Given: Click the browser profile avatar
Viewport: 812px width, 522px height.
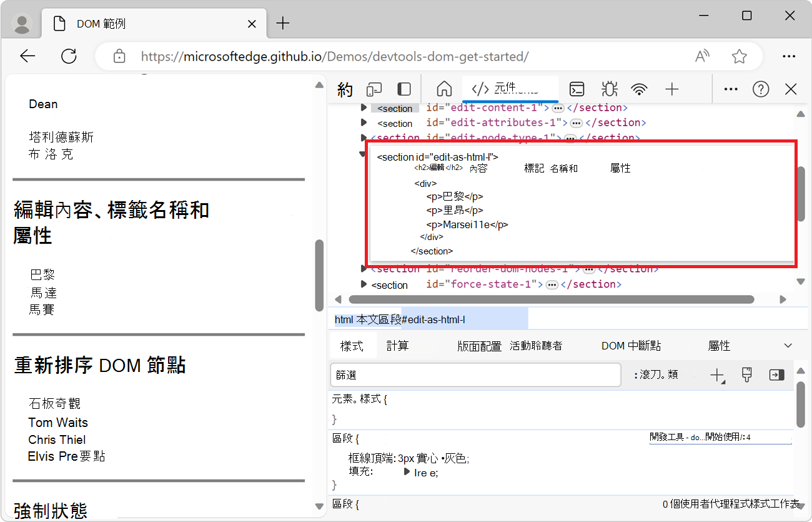Looking at the screenshot, I should coord(22,24).
